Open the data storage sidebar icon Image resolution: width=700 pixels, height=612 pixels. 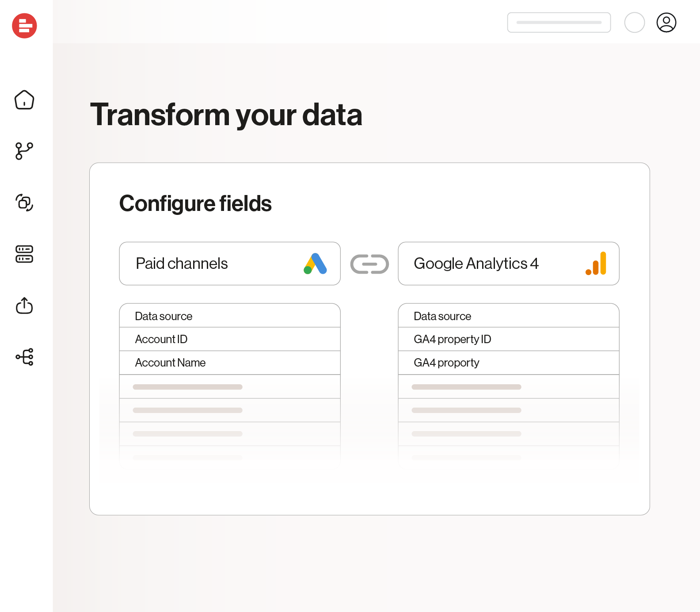[24, 254]
